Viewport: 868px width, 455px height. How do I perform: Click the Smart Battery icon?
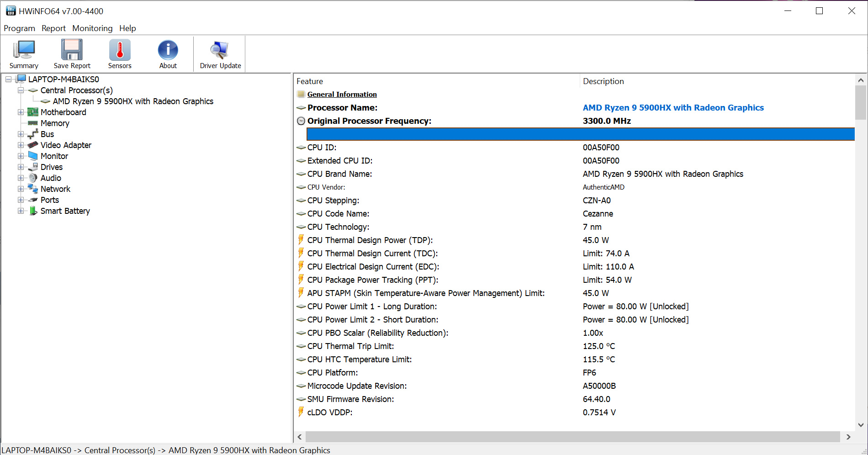[33, 211]
